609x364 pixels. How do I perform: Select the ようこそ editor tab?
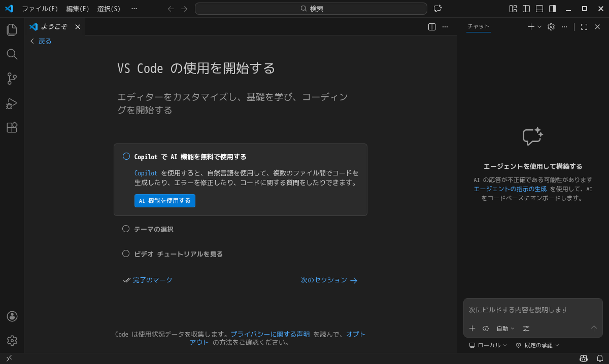(x=55, y=27)
